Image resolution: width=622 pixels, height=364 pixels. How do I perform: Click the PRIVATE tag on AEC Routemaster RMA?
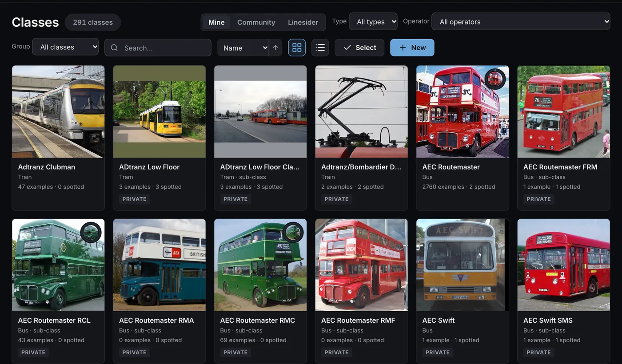tap(134, 352)
